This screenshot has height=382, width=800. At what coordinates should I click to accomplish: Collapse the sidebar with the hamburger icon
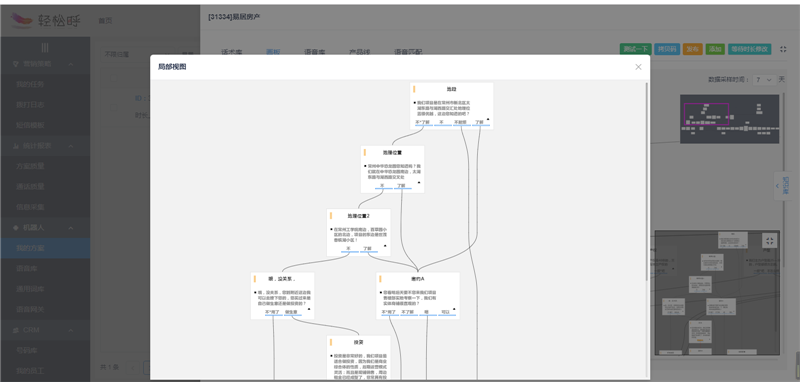point(45,47)
